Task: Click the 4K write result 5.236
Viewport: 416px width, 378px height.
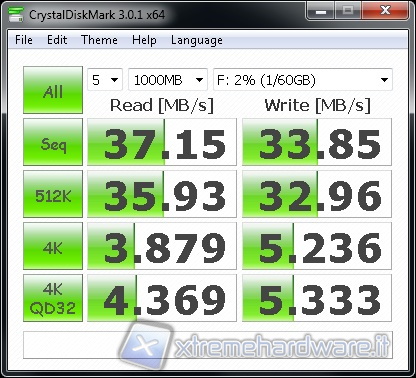Action: [317, 246]
